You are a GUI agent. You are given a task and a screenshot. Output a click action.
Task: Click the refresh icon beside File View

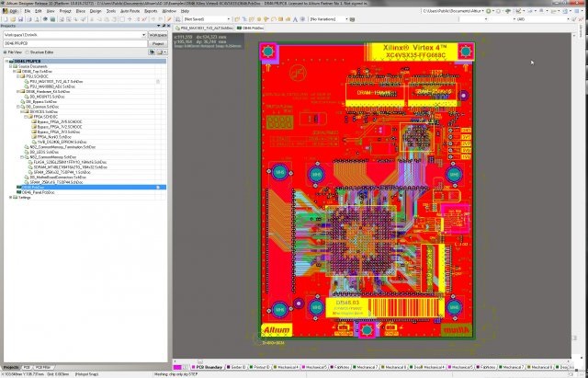pos(152,52)
